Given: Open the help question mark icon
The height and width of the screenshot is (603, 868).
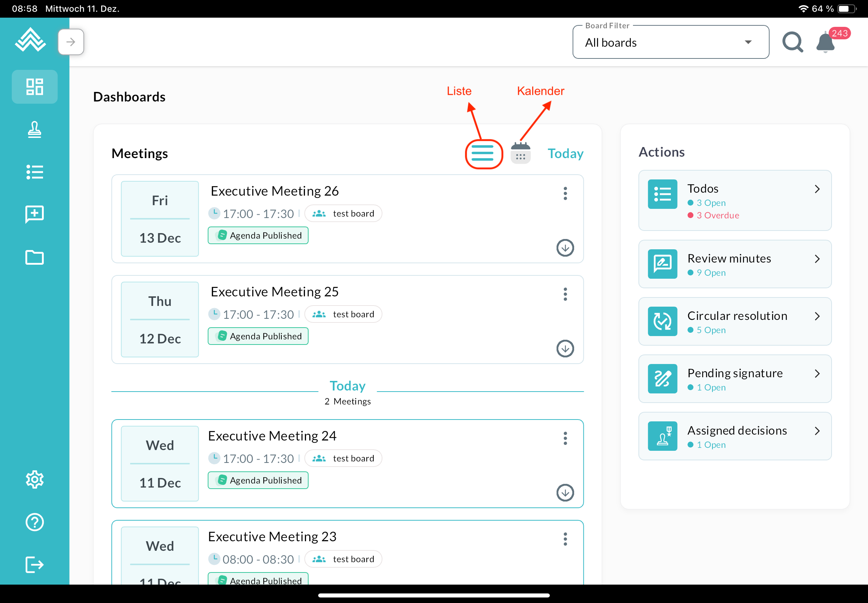Looking at the screenshot, I should coord(34,522).
